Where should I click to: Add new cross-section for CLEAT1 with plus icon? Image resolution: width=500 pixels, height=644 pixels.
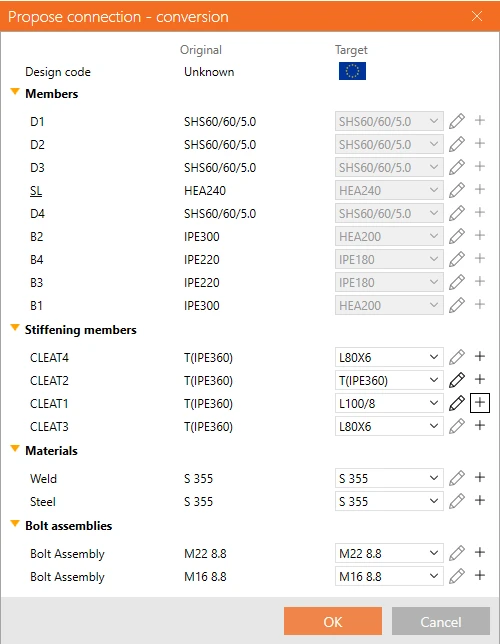(480, 403)
